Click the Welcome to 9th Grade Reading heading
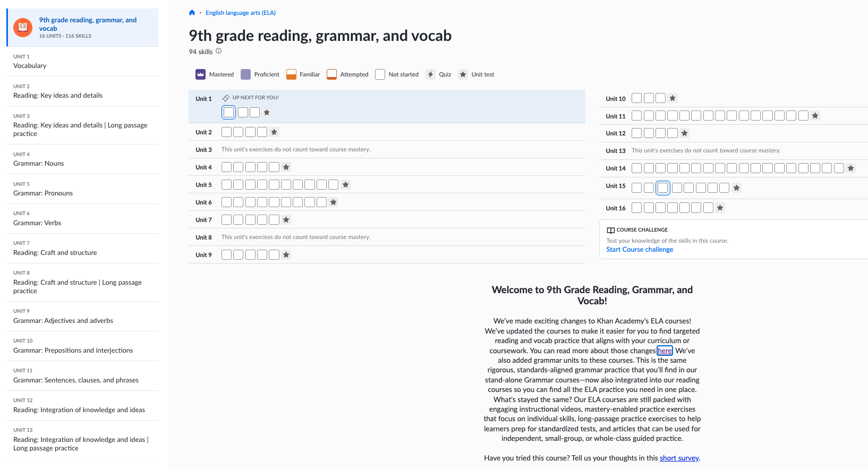This screenshot has width=868, height=469. coord(592,295)
